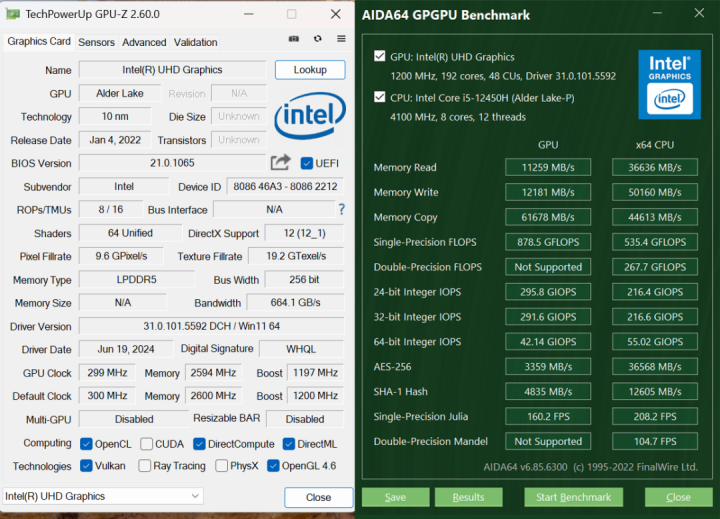Screen dimensions: 720x519
Task: Click the Release Date field Jan 4, 2022
Action: pos(115,140)
